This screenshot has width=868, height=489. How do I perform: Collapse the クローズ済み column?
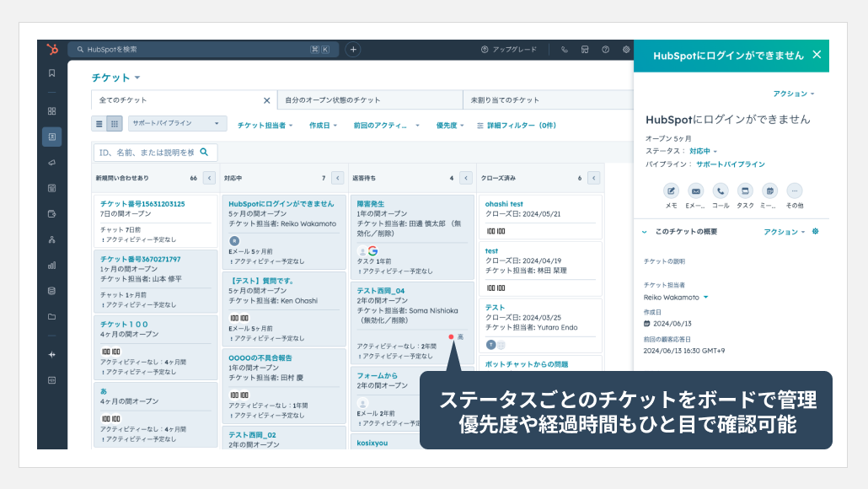[594, 179]
